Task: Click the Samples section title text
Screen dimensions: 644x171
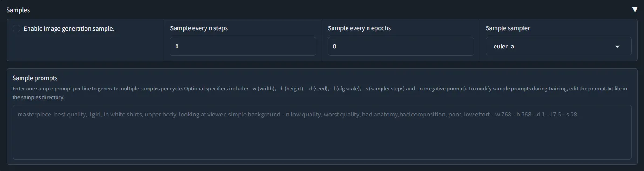Action: click(18, 10)
